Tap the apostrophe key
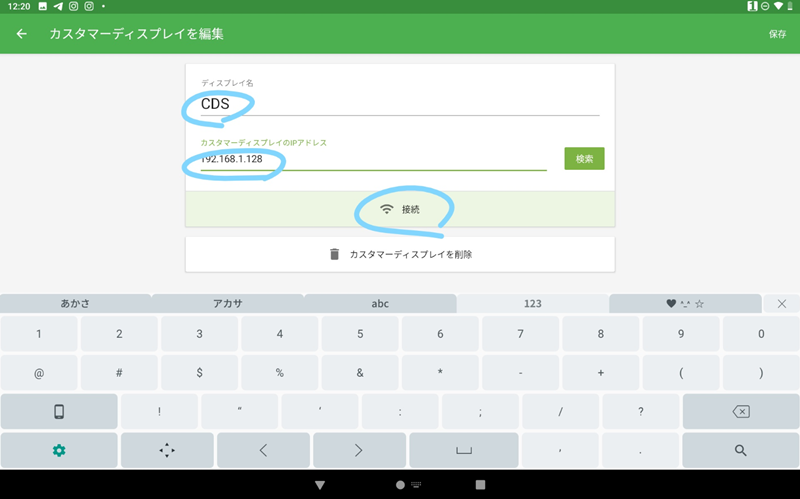 pyautogui.click(x=319, y=411)
